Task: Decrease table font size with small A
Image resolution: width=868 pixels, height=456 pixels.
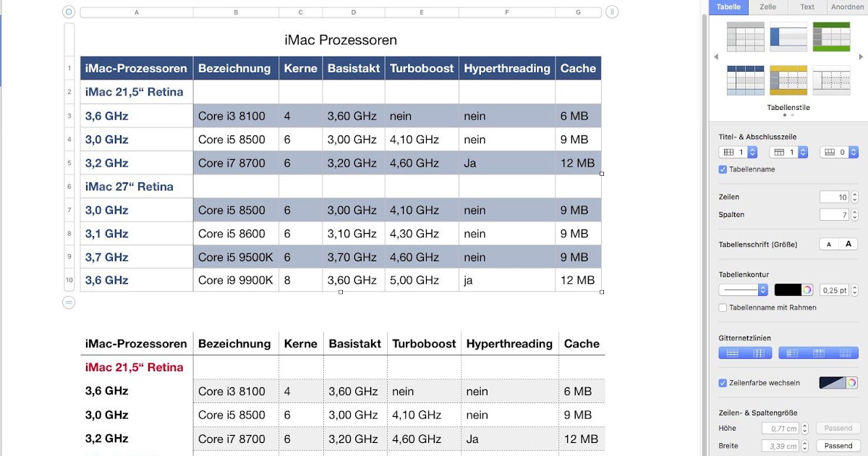Action: (x=829, y=245)
